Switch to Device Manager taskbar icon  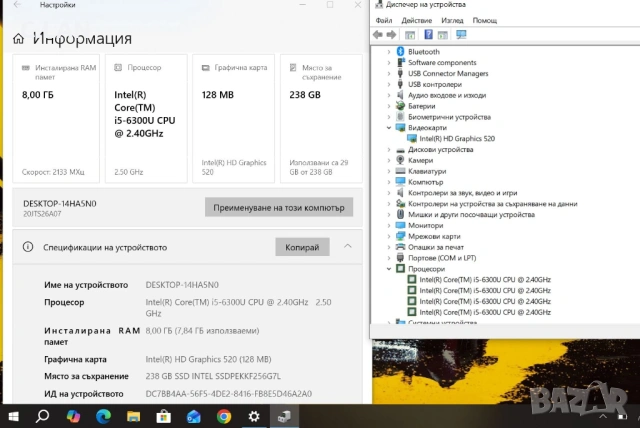pos(284,417)
